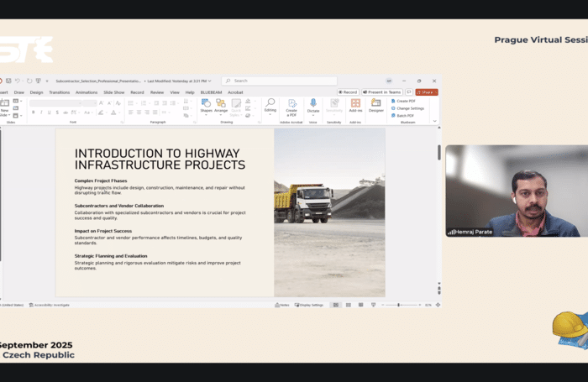Adjust the zoom slider in status bar
The width and height of the screenshot is (588, 382).
398,305
